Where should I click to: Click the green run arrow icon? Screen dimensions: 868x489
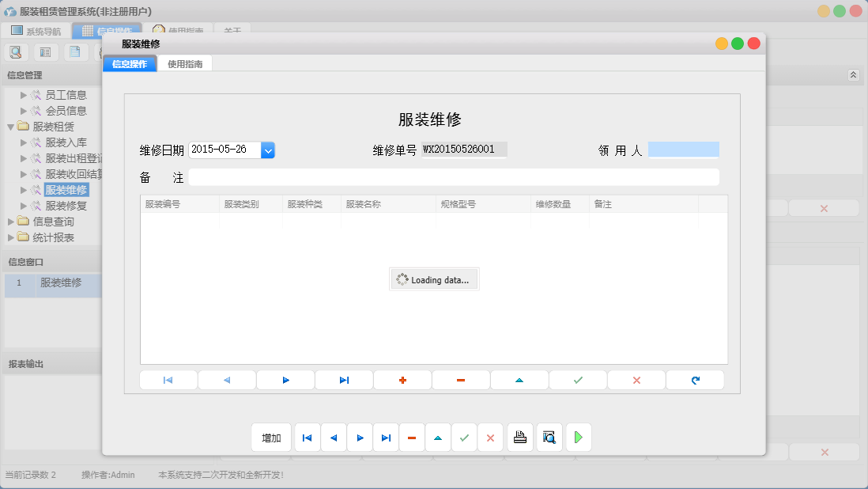(578, 437)
